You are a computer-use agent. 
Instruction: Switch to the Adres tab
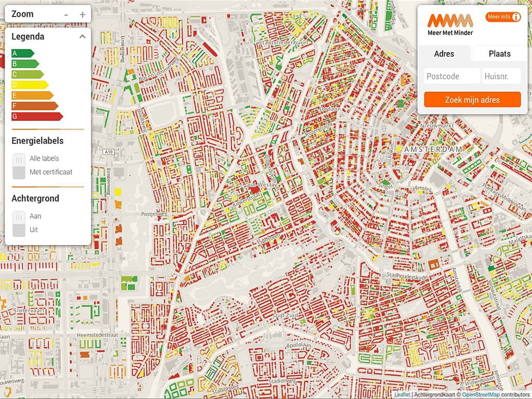tap(444, 54)
